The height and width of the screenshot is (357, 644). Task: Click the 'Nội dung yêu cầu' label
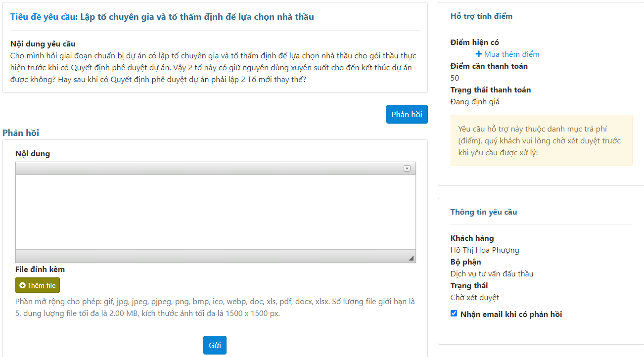tap(43, 44)
